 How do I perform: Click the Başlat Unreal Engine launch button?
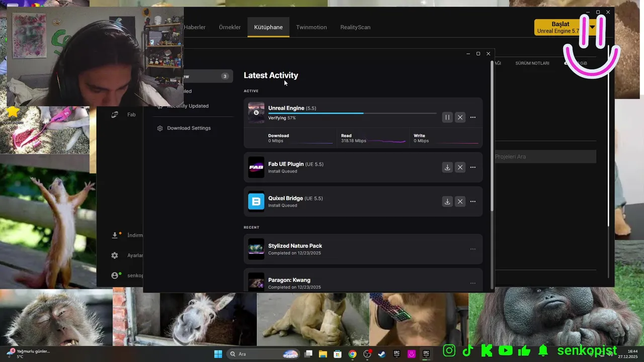[x=559, y=27]
